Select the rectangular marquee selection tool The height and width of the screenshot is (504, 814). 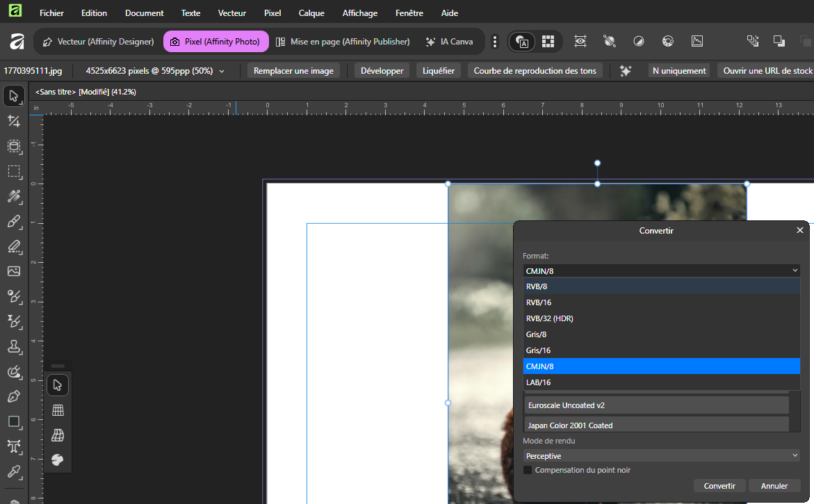pyautogui.click(x=14, y=171)
